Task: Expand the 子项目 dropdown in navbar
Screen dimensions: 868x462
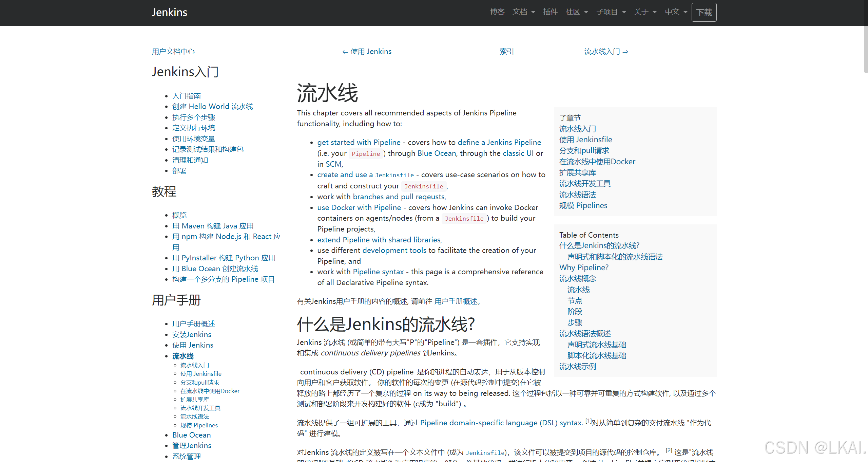Action: [x=611, y=12]
